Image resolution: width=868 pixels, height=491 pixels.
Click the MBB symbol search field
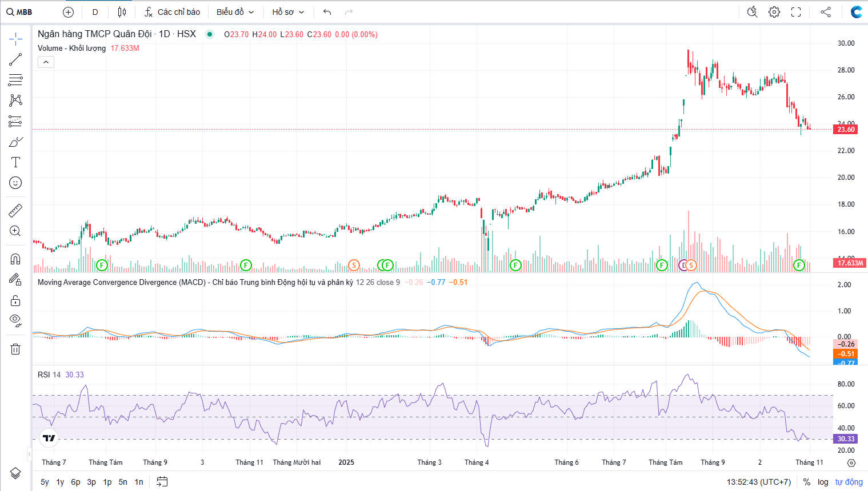(20, 12)
